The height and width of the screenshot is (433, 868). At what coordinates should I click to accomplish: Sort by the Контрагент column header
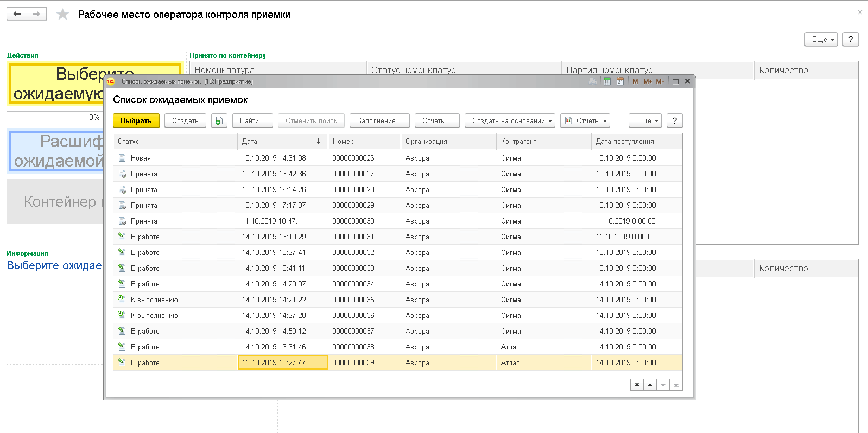[543, 141]
